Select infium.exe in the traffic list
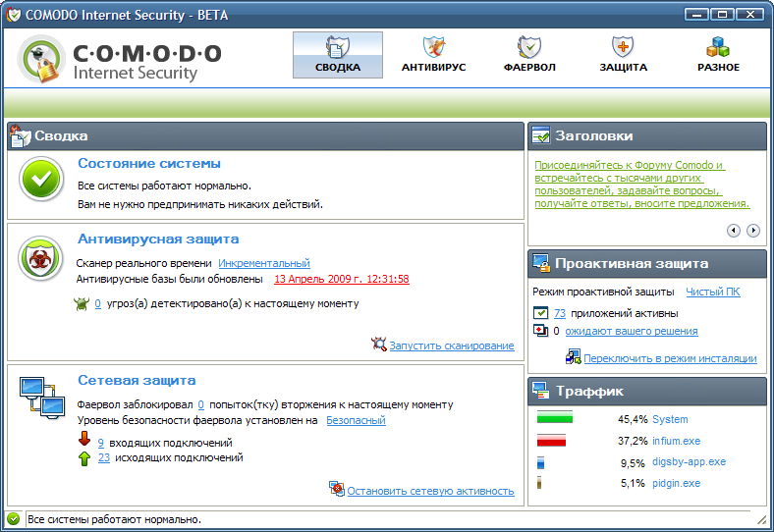The image size is (774, 532). (x=676, y=441)
